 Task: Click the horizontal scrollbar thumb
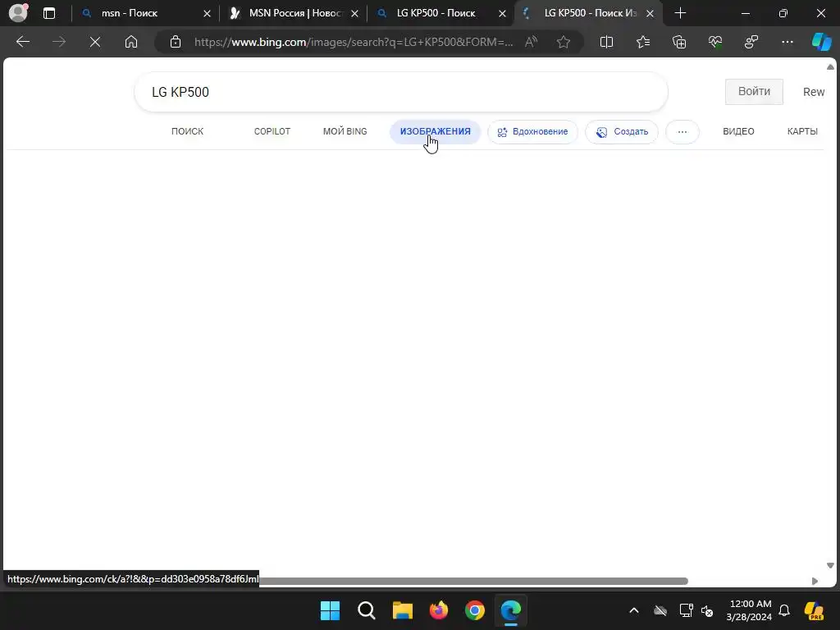(473, 582)
